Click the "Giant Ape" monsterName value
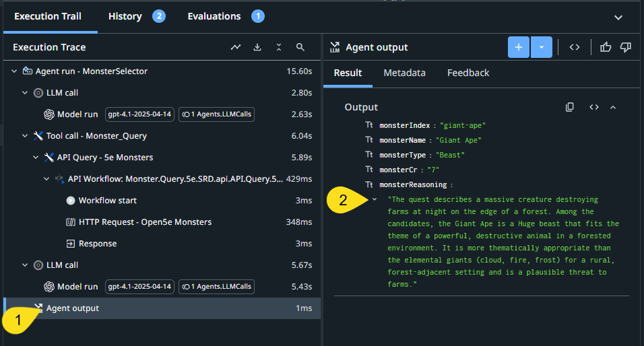 pos(458,141)
